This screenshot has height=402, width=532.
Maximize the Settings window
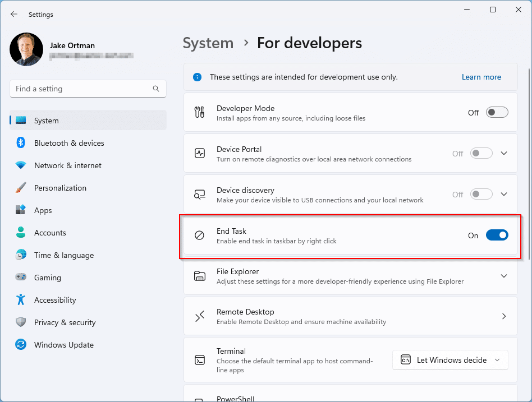click(x=493, y=10)
